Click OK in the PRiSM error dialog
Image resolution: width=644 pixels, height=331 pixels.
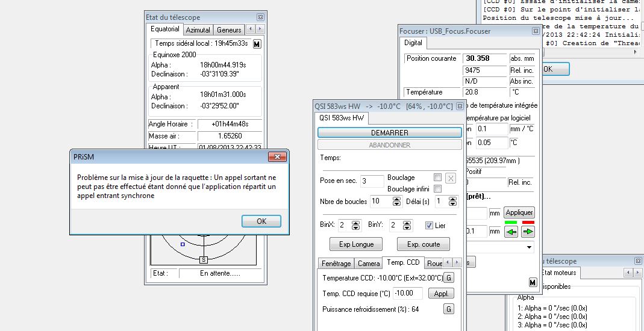pos(261,221)
